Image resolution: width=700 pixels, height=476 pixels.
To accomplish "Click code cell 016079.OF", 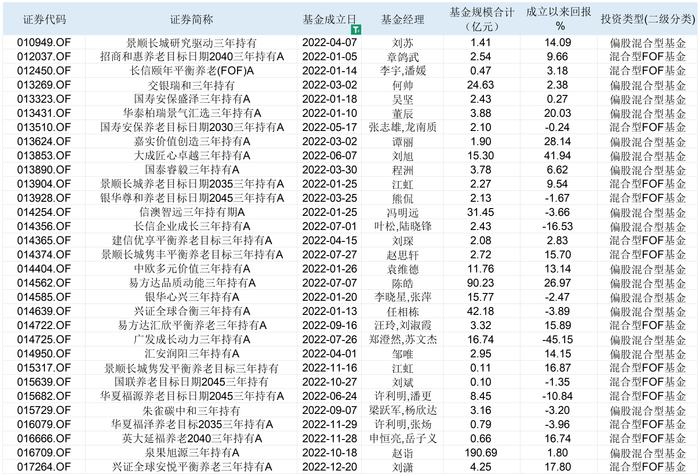I will click(x=44, y=424).
